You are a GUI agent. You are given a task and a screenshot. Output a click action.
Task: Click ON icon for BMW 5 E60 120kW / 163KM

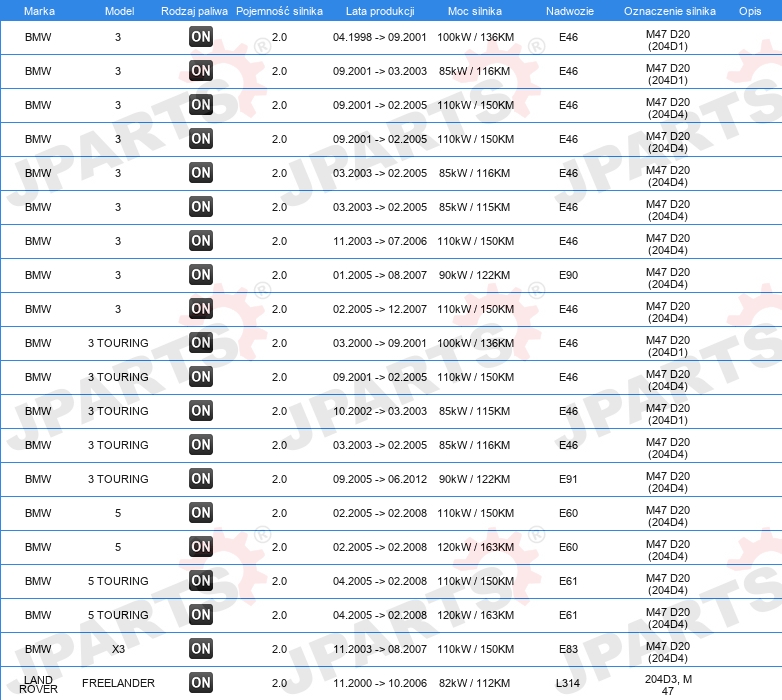201,546
